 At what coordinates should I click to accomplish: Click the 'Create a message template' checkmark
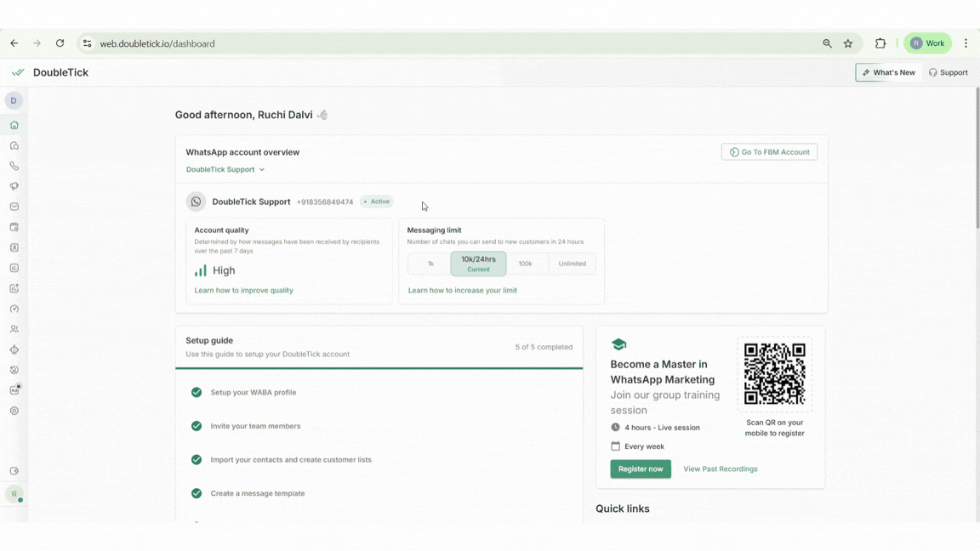click(x=197, y=493)
